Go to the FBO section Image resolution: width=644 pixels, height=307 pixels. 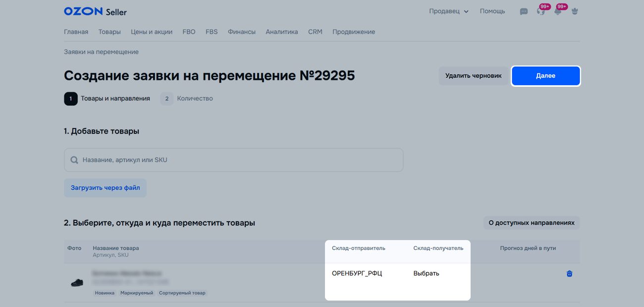coord(189,32)
